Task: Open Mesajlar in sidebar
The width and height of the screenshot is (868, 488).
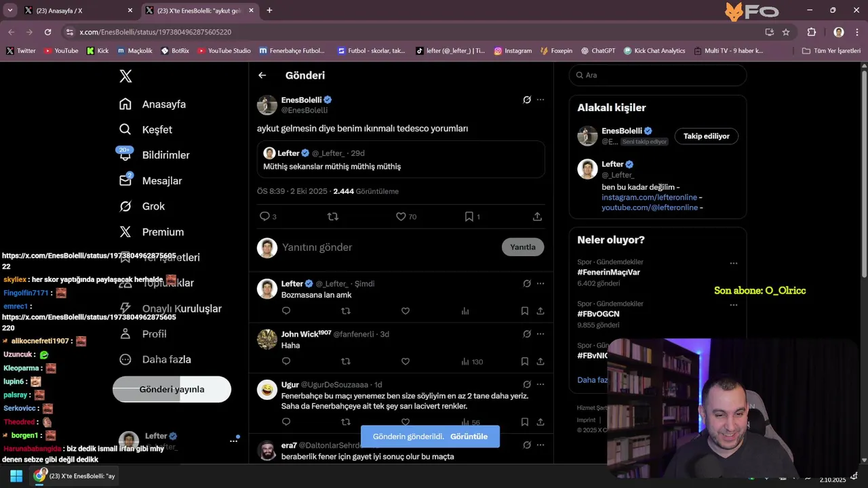Action: [151, 181]
